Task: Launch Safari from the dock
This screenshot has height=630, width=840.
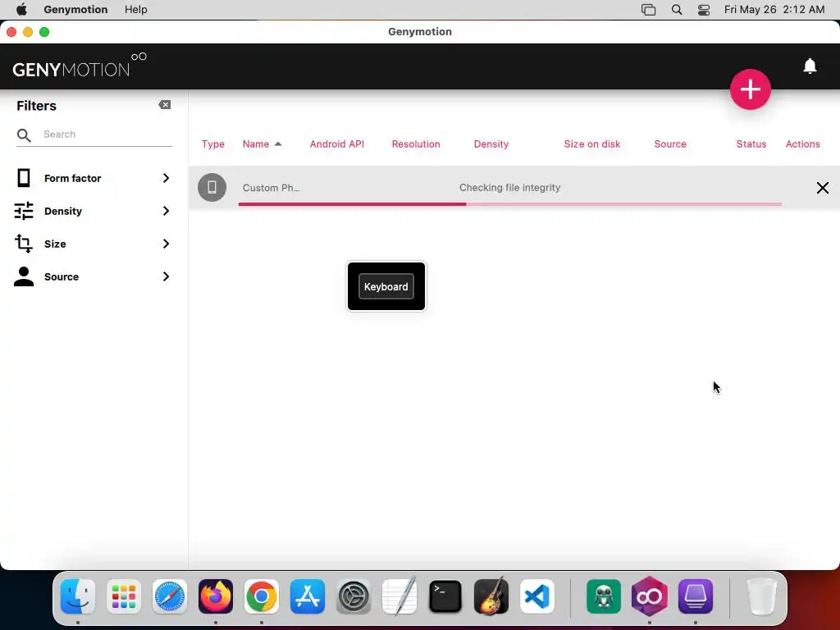Action: (x=170, y=596)
